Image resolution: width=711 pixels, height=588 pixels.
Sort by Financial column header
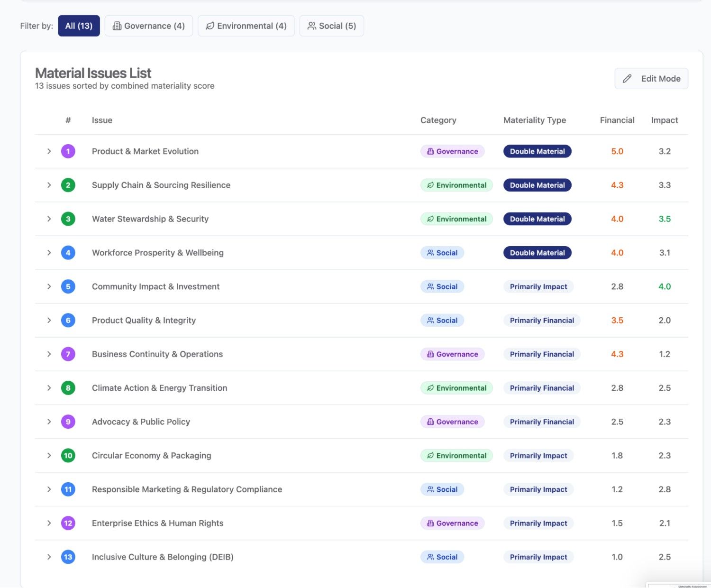tap(617, 120)
